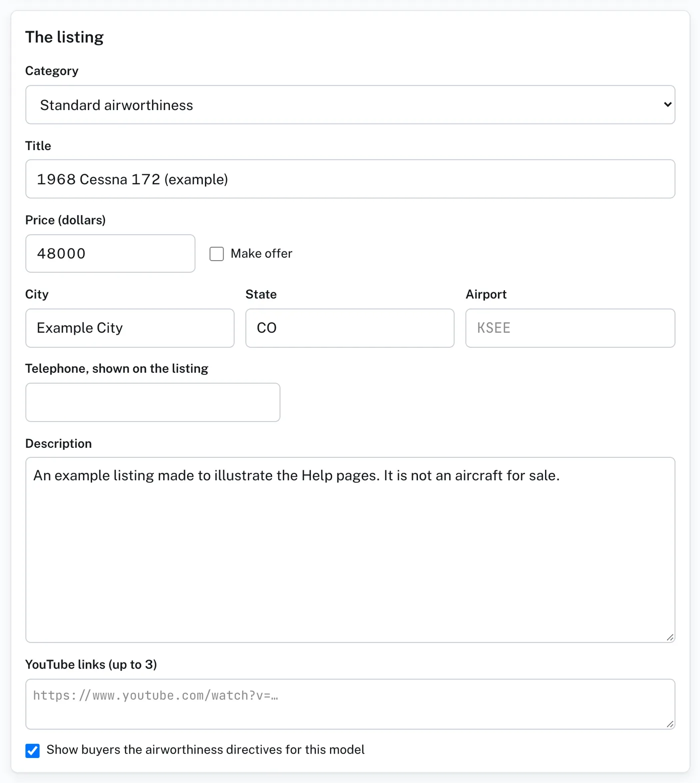700x783 pixels.
Task: Click the YouTube links text area
Action: (350, 704)
